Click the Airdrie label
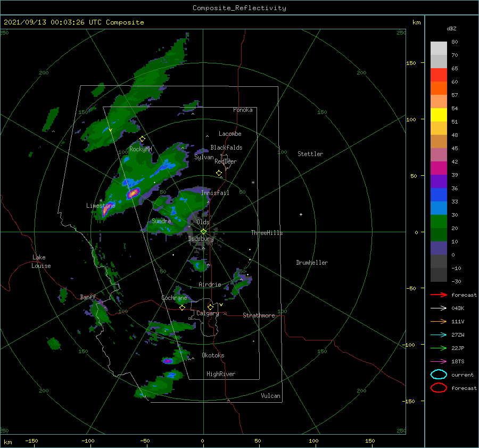 point(210,284)
